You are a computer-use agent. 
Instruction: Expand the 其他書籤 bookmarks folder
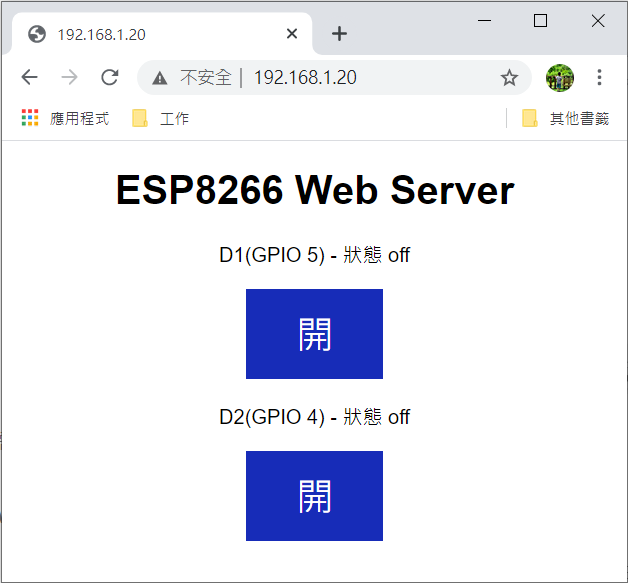[565, 118]
